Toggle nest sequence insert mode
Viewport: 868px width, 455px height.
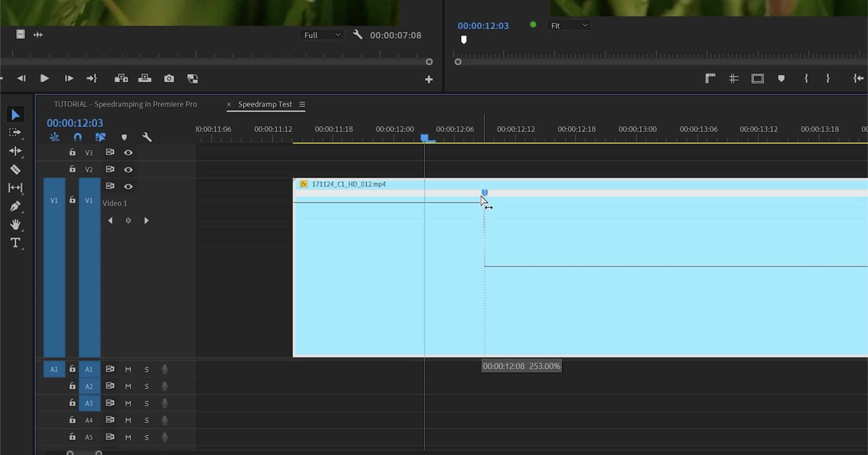point(55,137)
